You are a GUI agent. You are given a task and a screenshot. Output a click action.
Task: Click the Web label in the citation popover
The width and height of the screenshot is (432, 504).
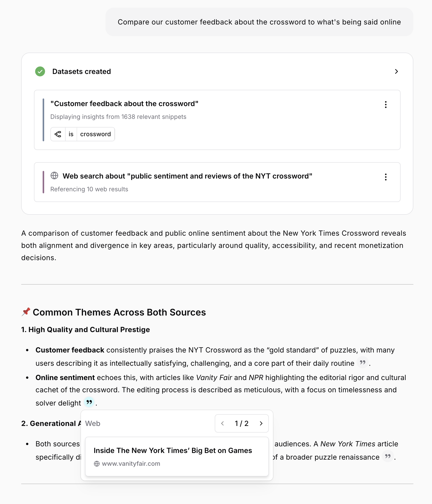(x=92, y=423)
